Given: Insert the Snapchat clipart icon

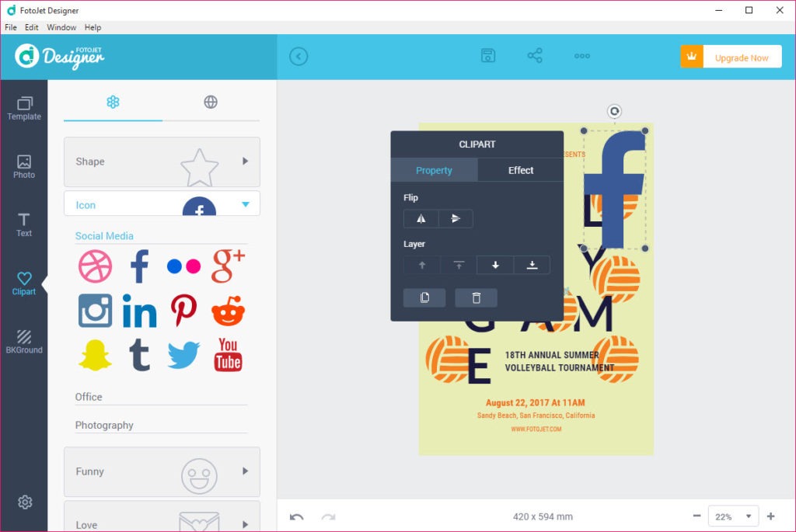Looking at the screenshot, I should coord(95,355).
